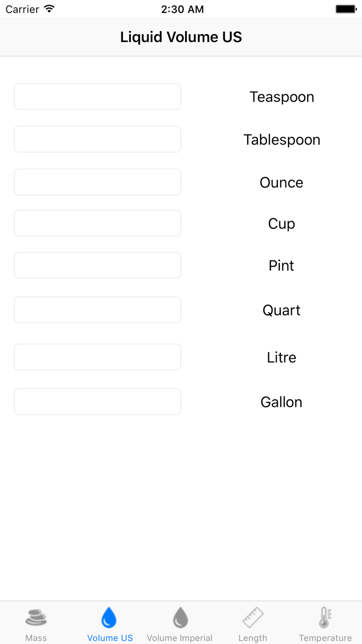362x644 pixels.
Task: Tap the blue Volume US droplet icon
Action: coord(109,617)
